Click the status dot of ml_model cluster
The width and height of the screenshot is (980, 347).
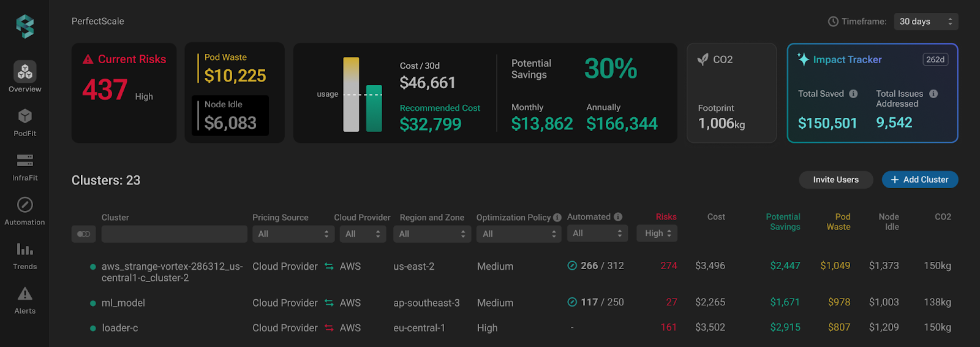(x=93, y=303)
